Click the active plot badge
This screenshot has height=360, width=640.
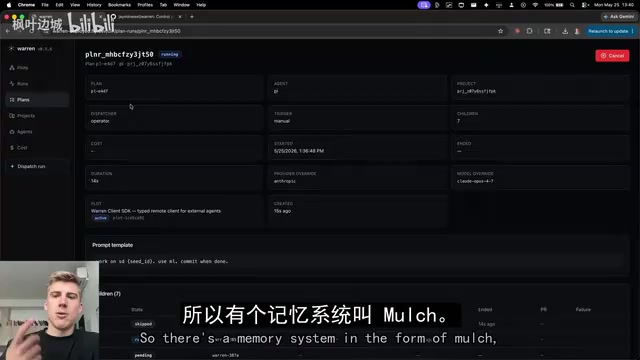[100, 218]
